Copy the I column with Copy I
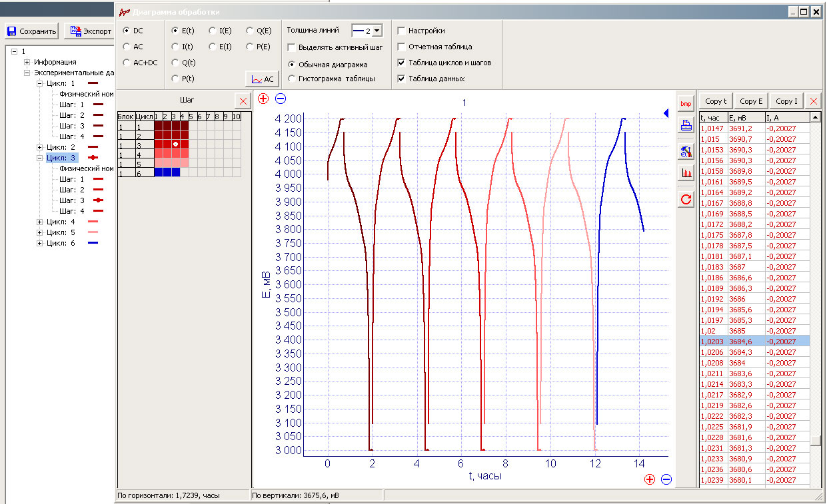The height and width of the screenshot is (504, 827). tap(786, 101)
